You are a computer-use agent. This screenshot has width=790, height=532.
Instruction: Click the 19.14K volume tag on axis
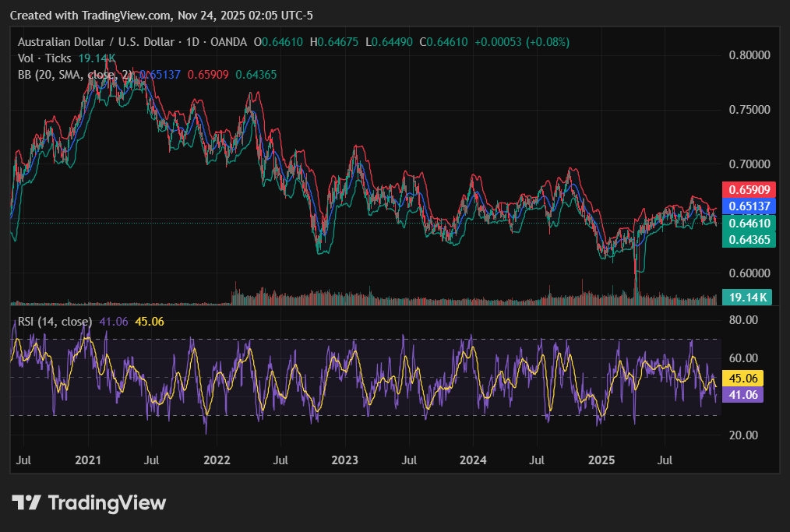coord(746,297)
